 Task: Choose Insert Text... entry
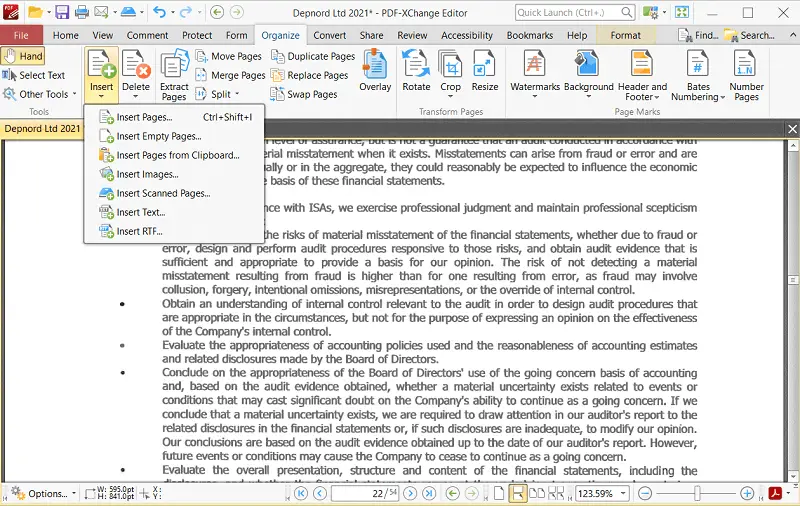pyautogui.click(x=175, y=212)
